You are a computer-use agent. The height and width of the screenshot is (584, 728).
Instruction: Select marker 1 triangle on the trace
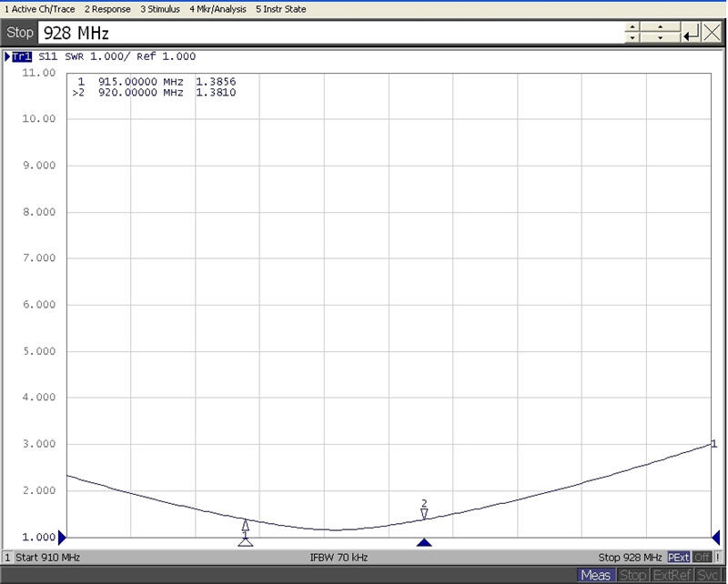tap(245, 525)
